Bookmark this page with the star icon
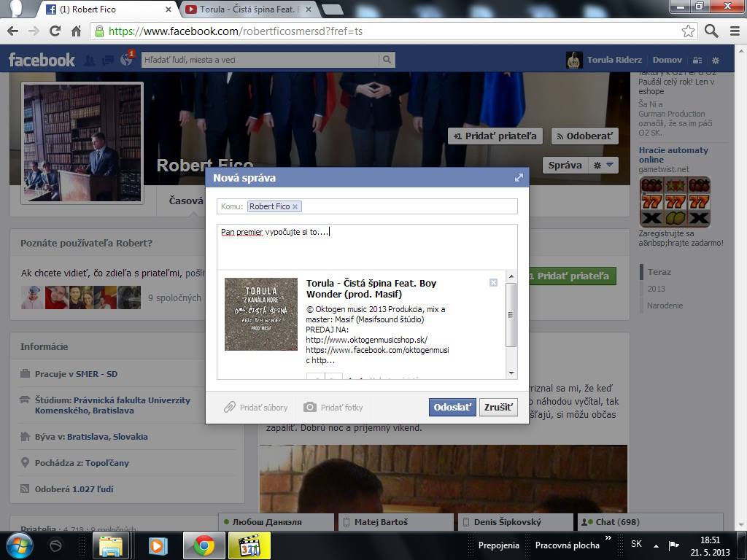 point(688,31)
